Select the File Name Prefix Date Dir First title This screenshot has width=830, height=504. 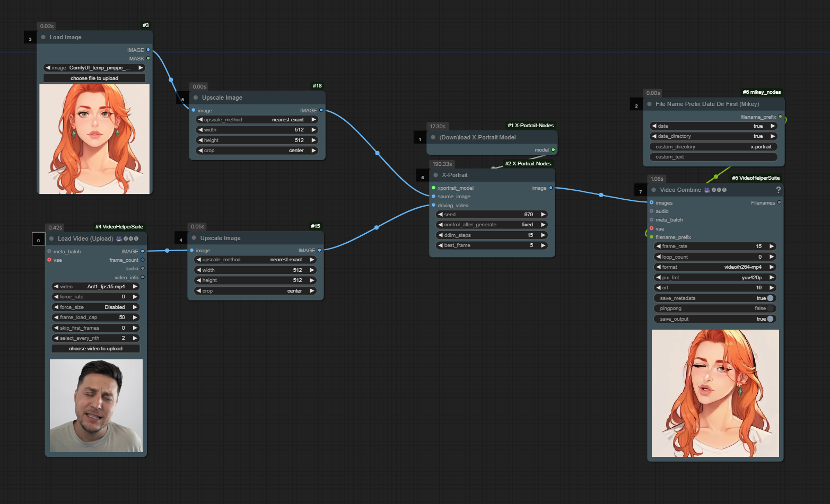(x=707, y=104)
